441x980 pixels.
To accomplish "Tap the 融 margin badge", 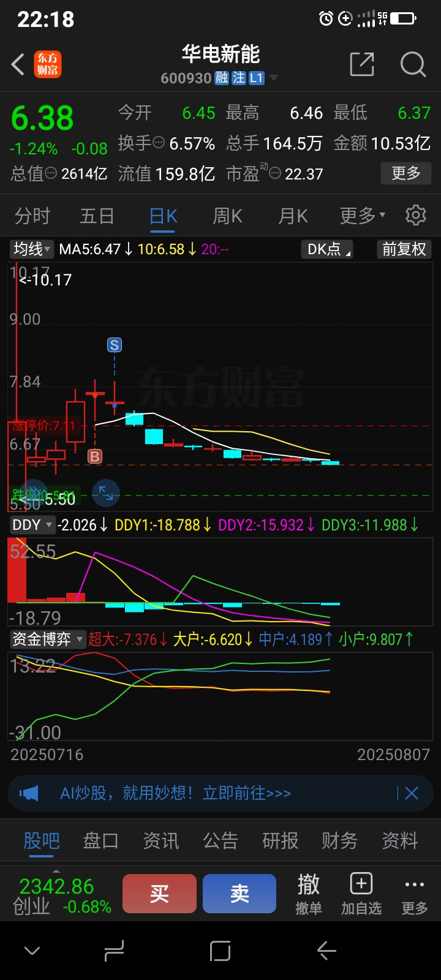I will coord(222,78).
